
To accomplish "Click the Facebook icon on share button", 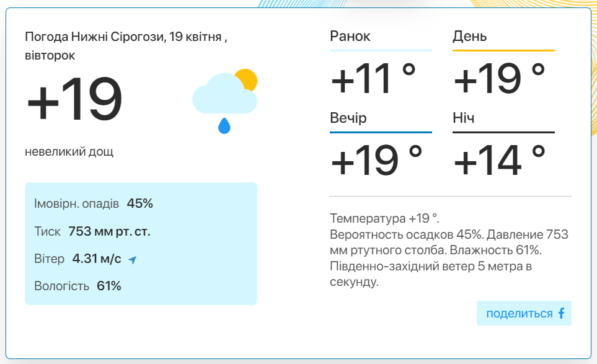I will click(x=561, y=313).
